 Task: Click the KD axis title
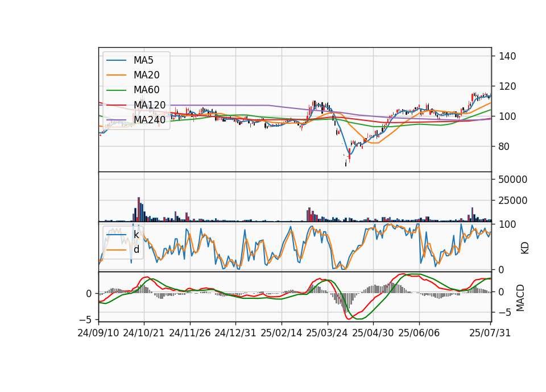[525, 248]
